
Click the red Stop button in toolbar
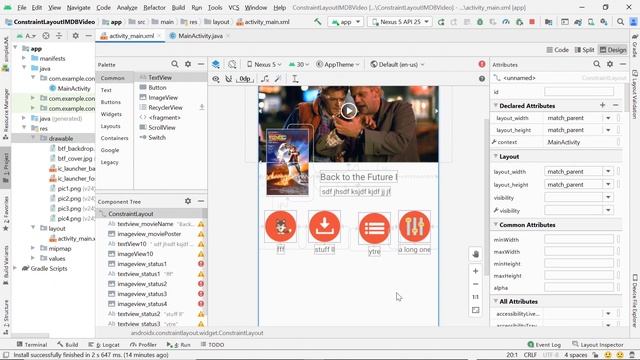click(x=532, y=22)
